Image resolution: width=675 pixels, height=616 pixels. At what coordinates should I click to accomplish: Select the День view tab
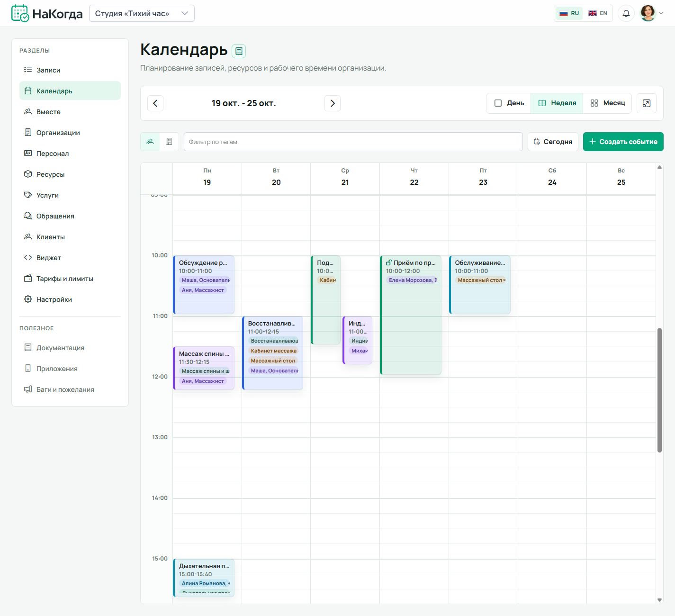point(509,103)
